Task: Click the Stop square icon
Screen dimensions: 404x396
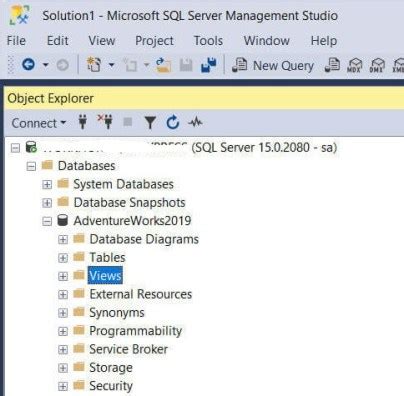Action: pyautogui.click(x=128, y=122)
